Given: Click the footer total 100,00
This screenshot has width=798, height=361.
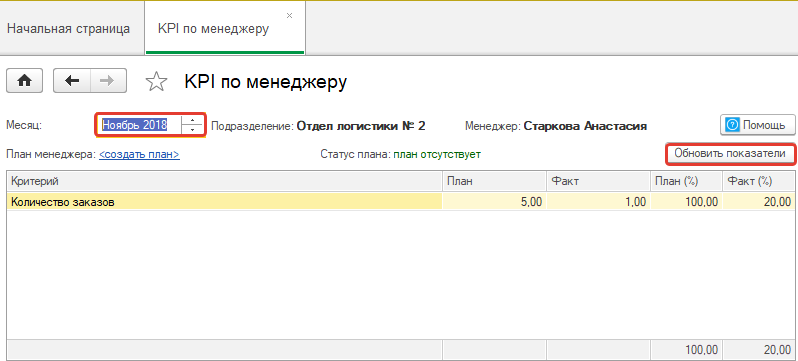Looking at the screenshot, I should pos(686,350).
